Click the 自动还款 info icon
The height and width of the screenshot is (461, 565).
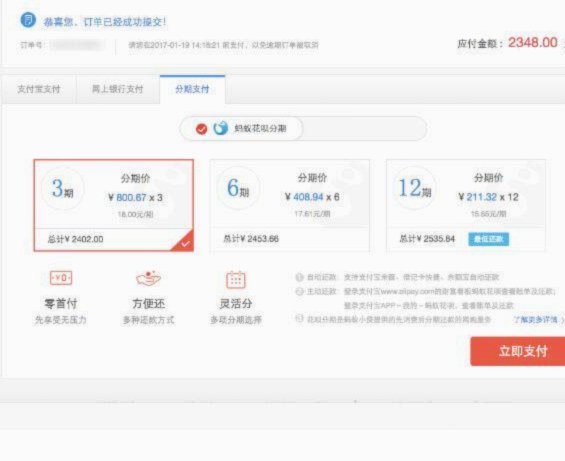point(299,277)
